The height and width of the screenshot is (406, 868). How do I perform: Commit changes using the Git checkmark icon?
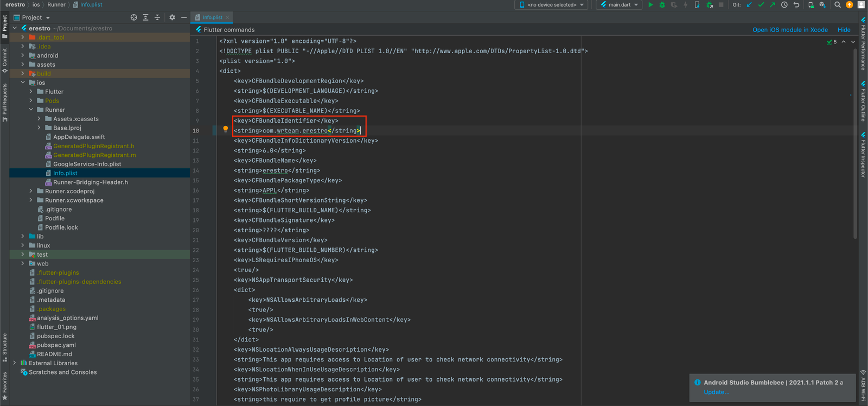click(761, 5)
